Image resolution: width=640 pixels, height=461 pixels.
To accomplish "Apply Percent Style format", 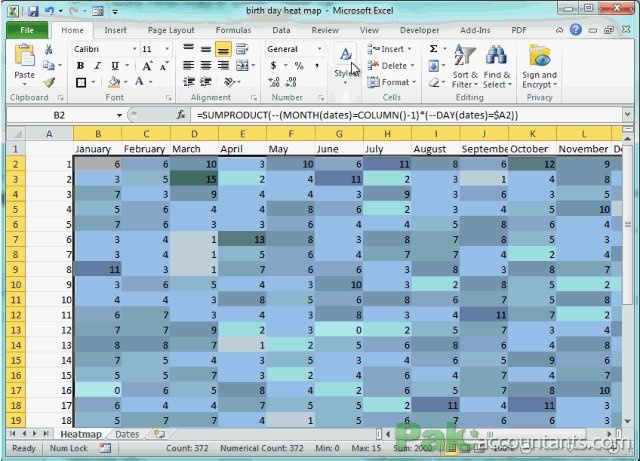I will click(x=299, y=65).
